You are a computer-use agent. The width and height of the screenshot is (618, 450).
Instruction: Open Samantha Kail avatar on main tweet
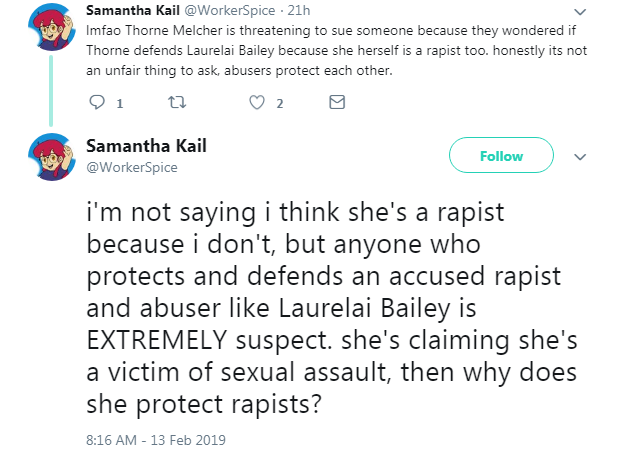(x=52, y=157)
